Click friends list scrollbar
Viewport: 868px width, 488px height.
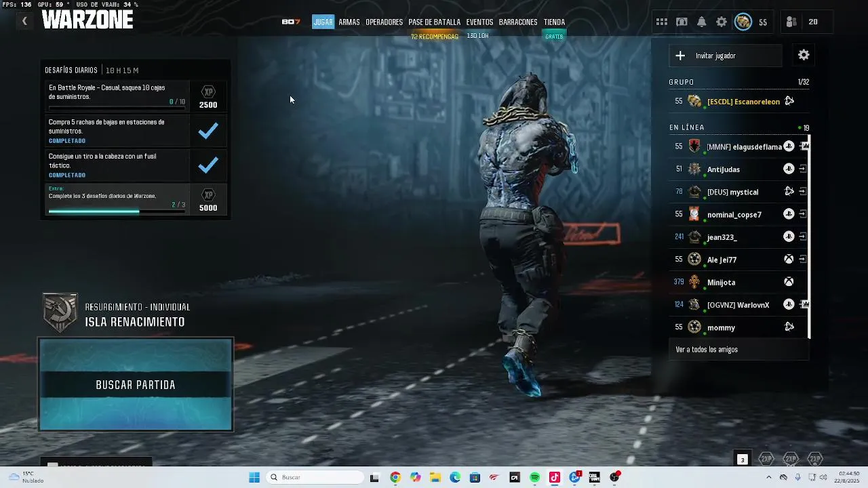pos(810,237)
